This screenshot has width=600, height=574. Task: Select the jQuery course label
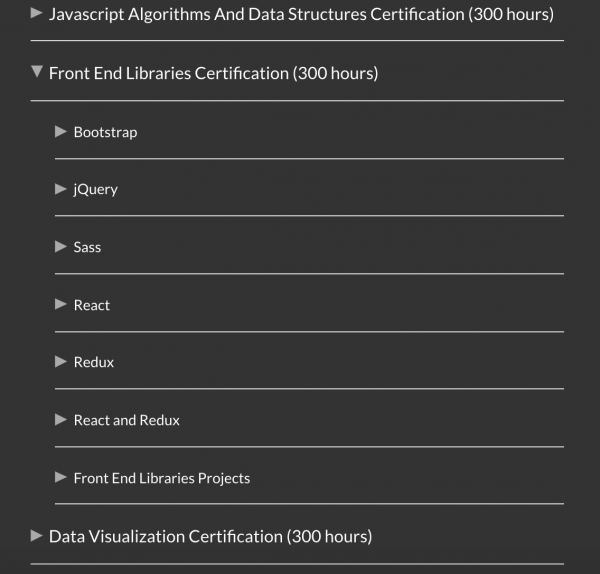pyautogui.click(x=95, y=189)
